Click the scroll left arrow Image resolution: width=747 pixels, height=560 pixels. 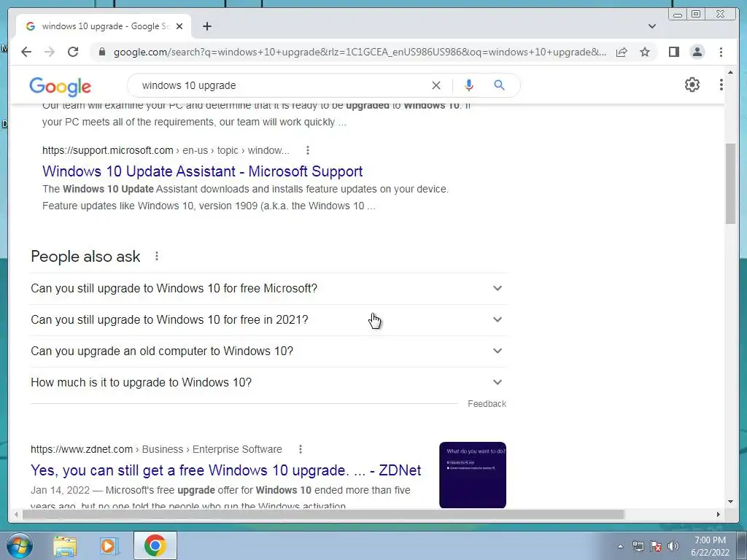(x=16, y=514)
